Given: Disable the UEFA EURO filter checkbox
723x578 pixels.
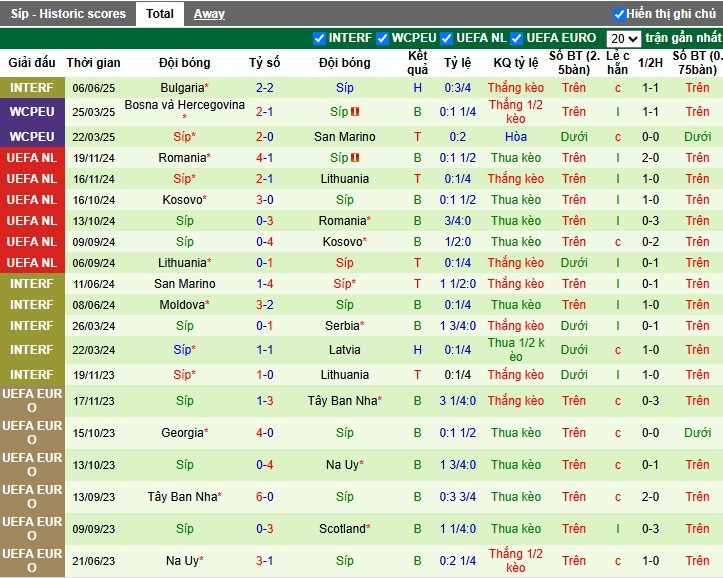Looking at the screenshot, I should (517, 38).
